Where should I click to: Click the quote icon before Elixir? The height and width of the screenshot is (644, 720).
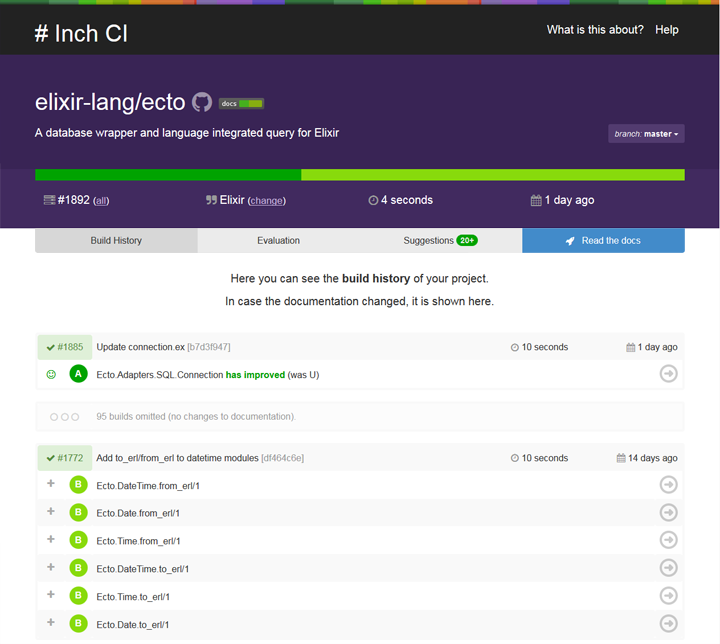[x=211, y=200]
